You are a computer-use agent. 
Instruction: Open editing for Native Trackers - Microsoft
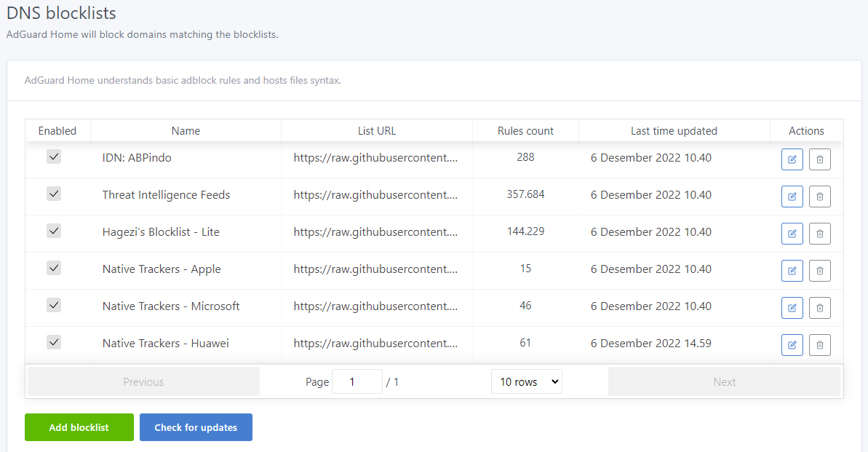click(x=792, y=307)
